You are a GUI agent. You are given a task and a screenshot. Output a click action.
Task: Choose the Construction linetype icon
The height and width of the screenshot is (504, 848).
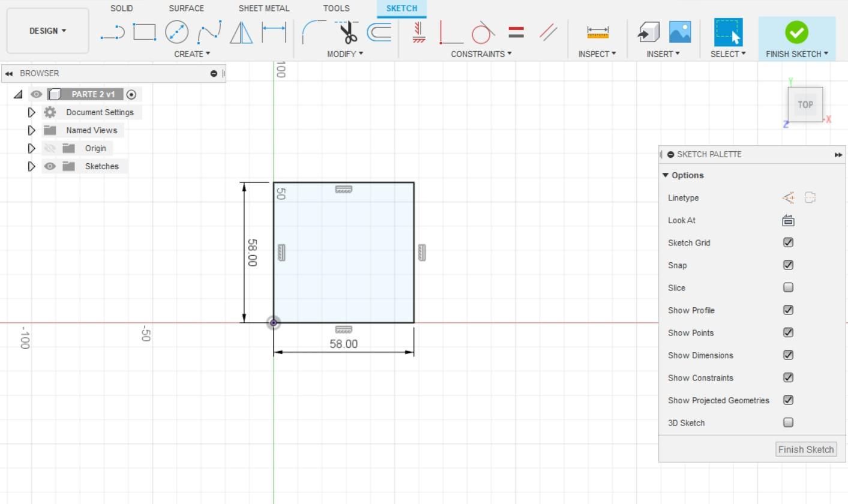pyautogui.click(x=789, y=197)
